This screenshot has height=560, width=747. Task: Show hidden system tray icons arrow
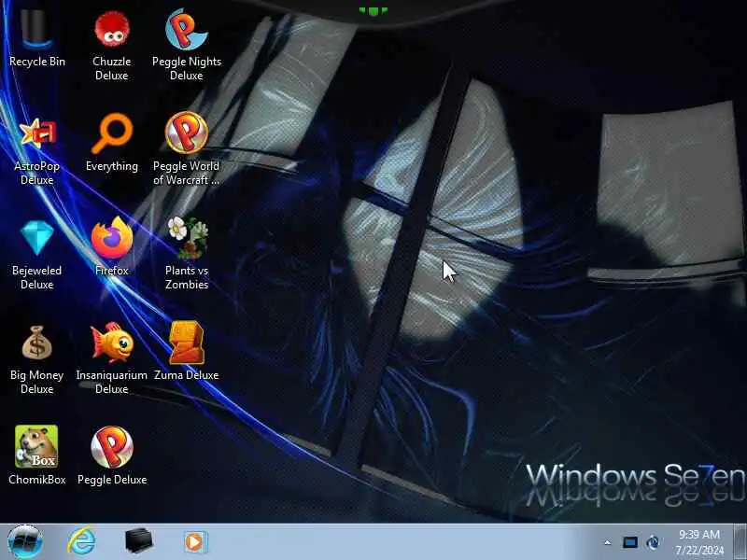click(x=608, y=542)
